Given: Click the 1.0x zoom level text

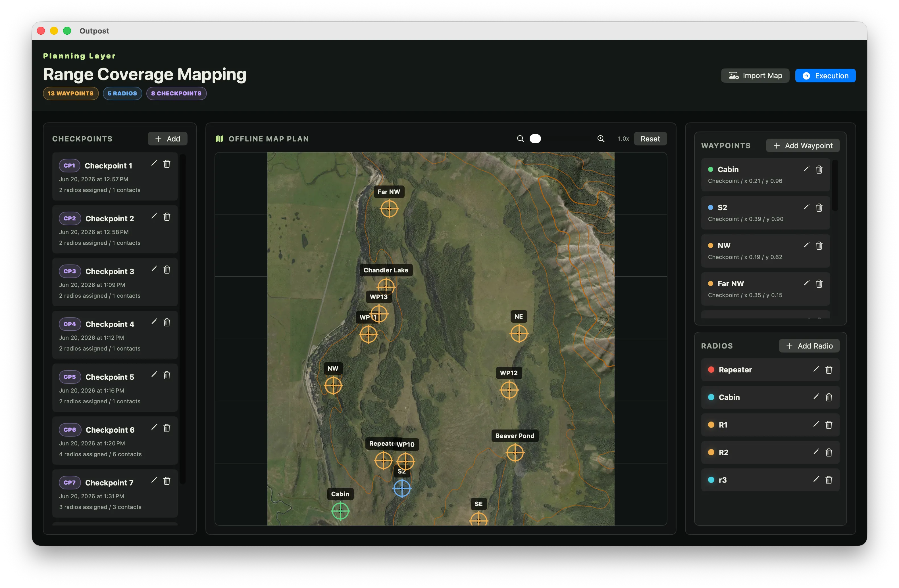Looking at the screenshot, I should [x=623, y=139].
